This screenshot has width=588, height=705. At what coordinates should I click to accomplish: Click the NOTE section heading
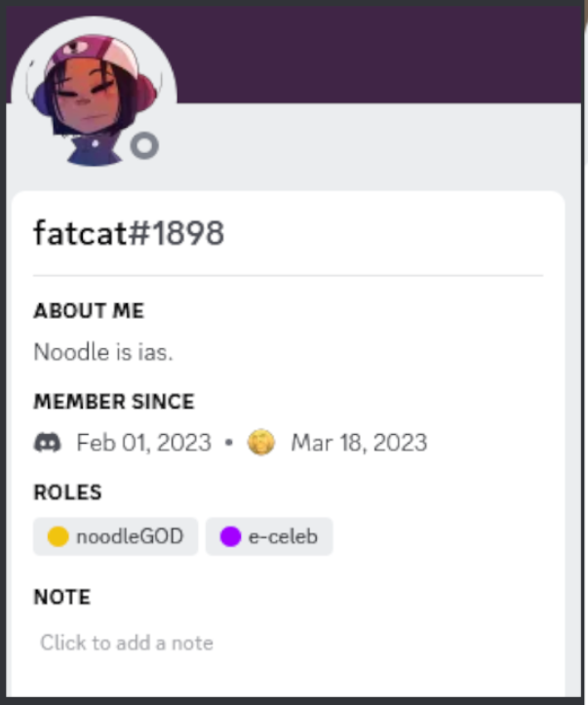[61, 597]
